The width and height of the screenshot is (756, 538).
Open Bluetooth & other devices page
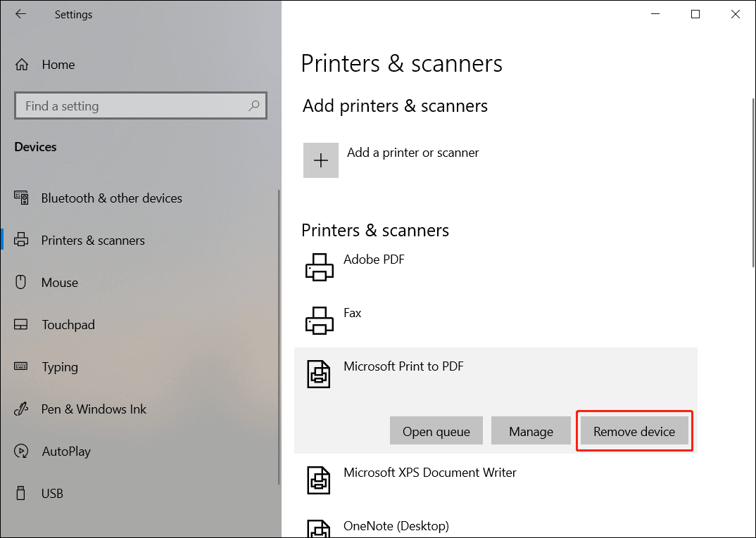(111, 198)
